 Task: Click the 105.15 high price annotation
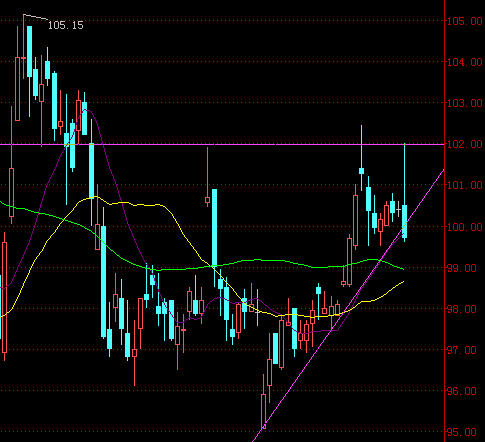66,25
